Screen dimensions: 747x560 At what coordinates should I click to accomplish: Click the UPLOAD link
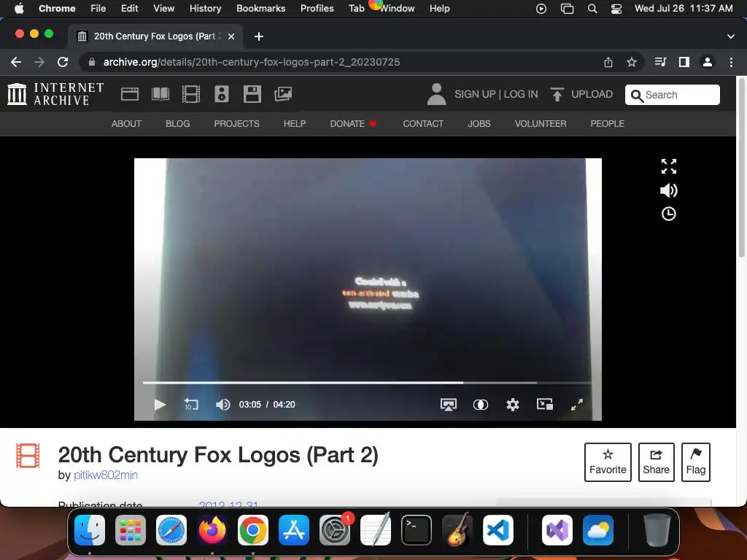click(592, 94)
